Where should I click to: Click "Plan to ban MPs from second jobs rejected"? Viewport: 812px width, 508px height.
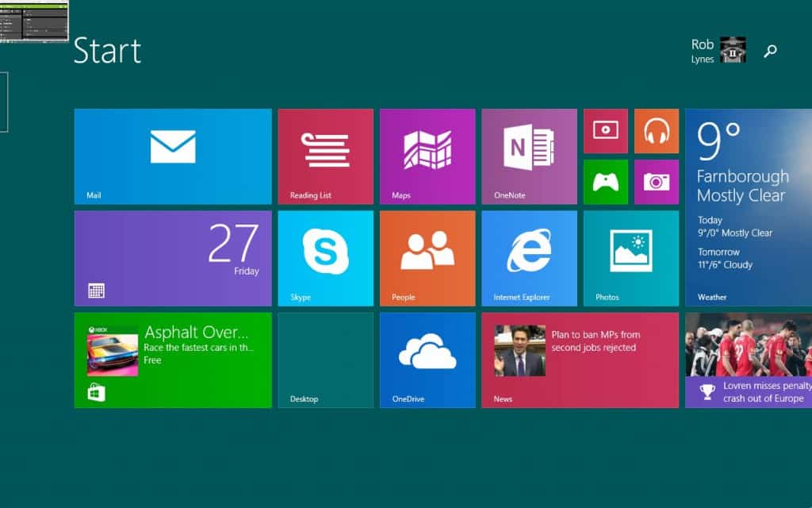596,341
